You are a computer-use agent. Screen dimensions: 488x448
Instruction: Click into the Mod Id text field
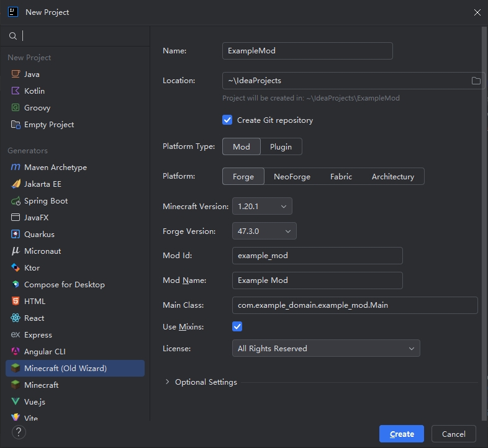[317, 256]
